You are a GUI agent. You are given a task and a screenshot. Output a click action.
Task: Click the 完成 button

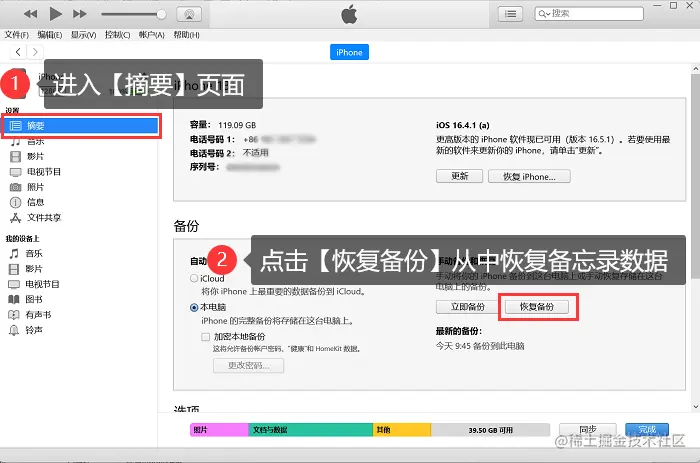647,430
